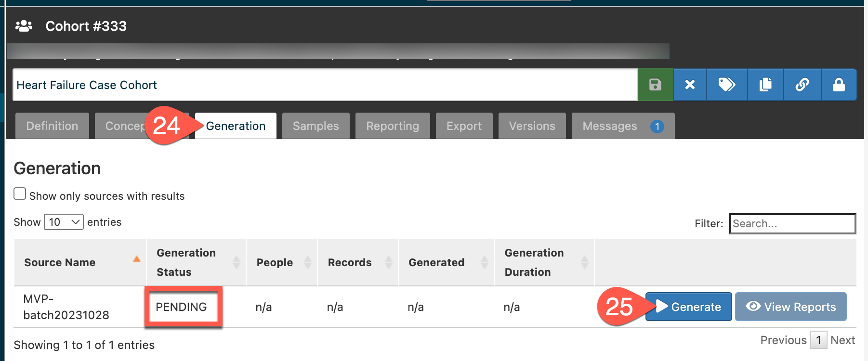
Task: Click the close cohort X icon
Action: pos(690,85)
